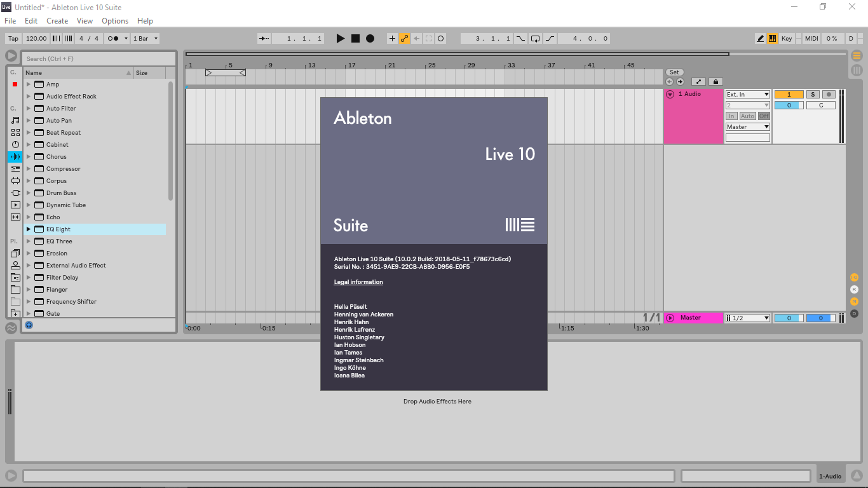
Task: Click the Play button in transport
Action: tap(341, 39)
